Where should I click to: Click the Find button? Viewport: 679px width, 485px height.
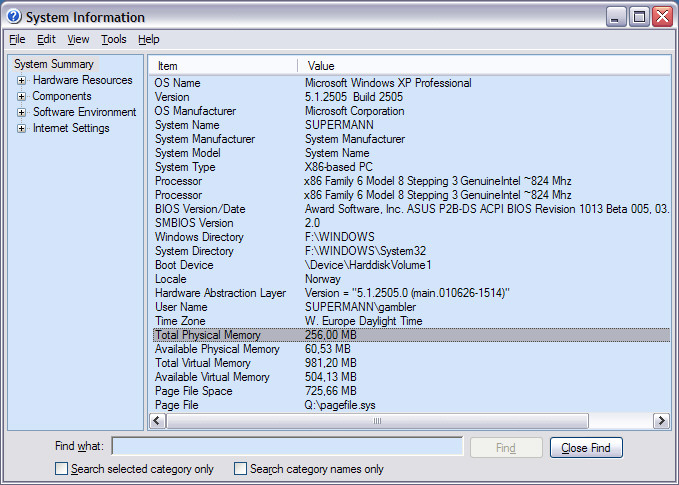[506, 447]
